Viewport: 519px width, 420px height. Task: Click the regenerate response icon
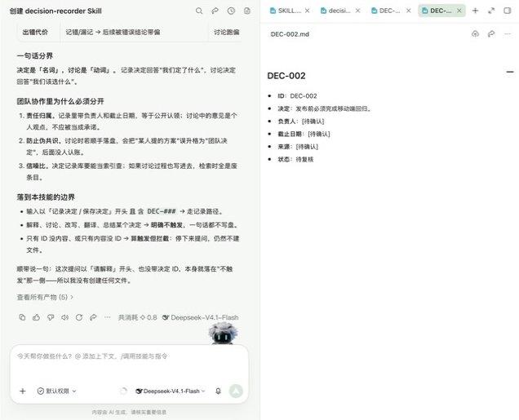point(79,317)
